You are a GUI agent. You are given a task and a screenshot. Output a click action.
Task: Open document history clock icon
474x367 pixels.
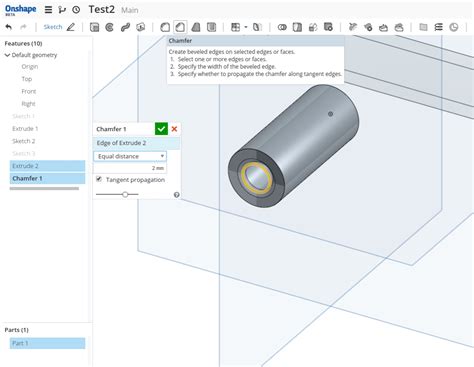(76, 10)
